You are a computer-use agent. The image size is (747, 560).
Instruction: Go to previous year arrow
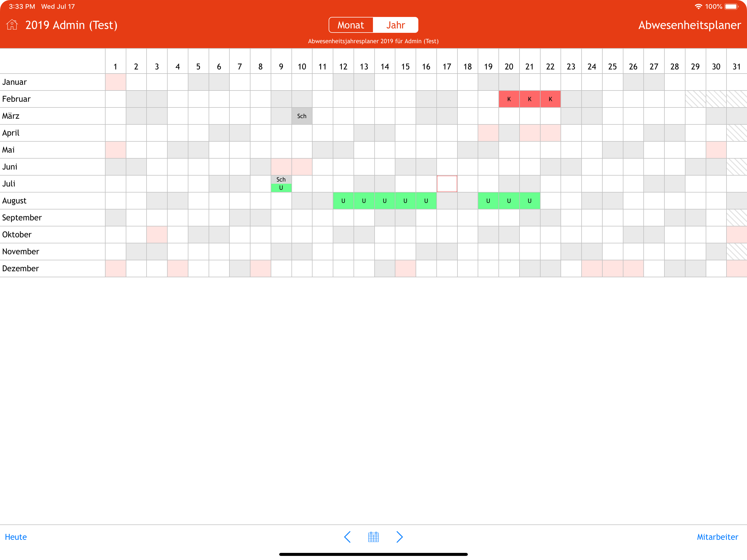(x=347, y=537)
